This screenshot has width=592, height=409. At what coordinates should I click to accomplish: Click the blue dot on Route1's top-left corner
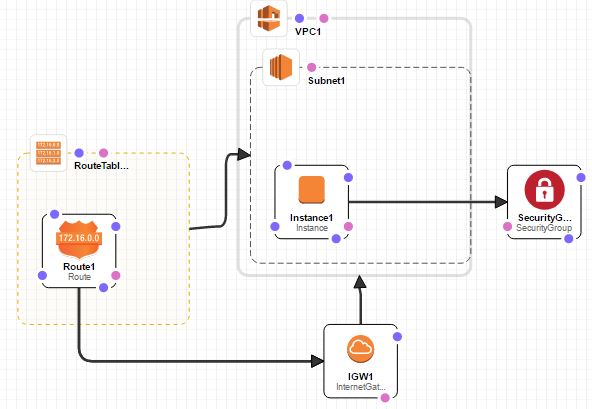54,214
